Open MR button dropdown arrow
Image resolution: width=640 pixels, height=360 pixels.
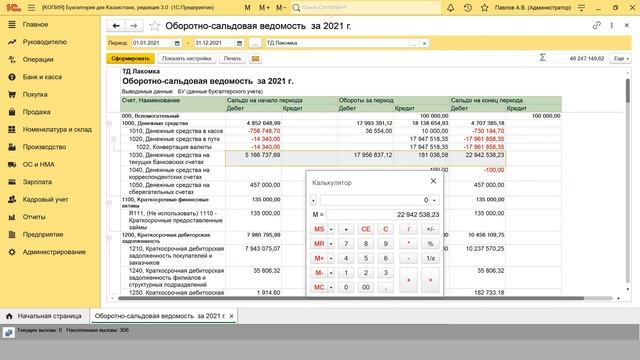(331, 244)
